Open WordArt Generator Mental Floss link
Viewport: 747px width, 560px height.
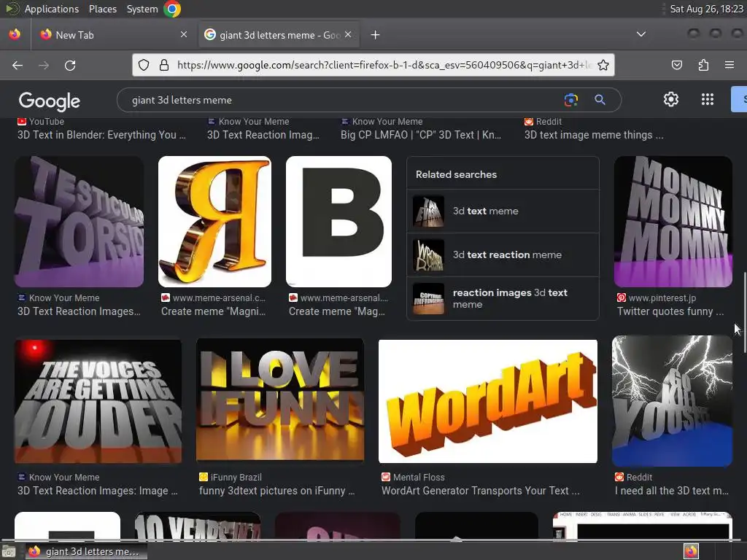[480, 491]
